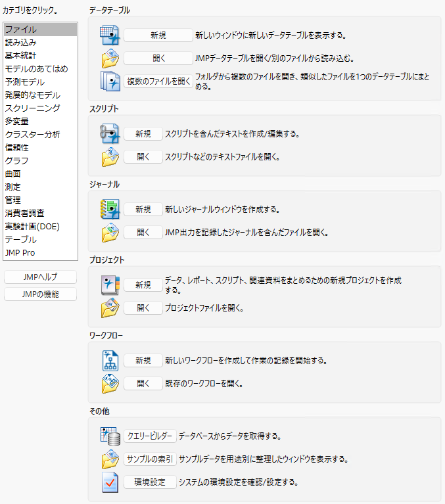Click the JMPの機能 button
The width and height of the screenshot is (445, 504).
point(41,294)
